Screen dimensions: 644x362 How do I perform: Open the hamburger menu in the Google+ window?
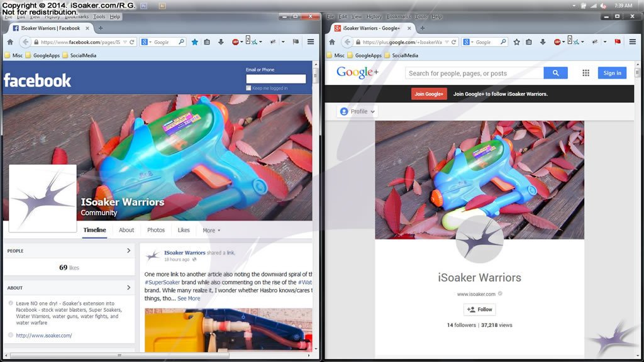pos(633,42)
